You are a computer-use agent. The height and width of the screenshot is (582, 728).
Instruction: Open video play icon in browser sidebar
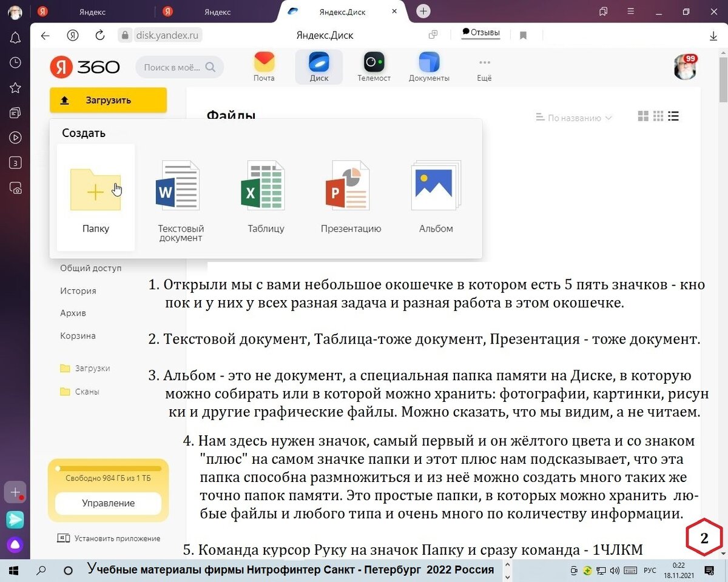tap(15, 138)
